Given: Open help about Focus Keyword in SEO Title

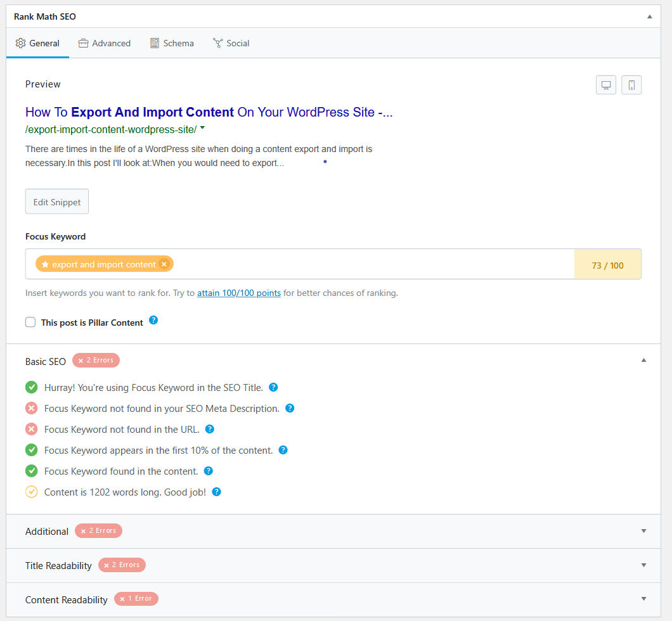Looking at the screenshot, I should (273, 387).
